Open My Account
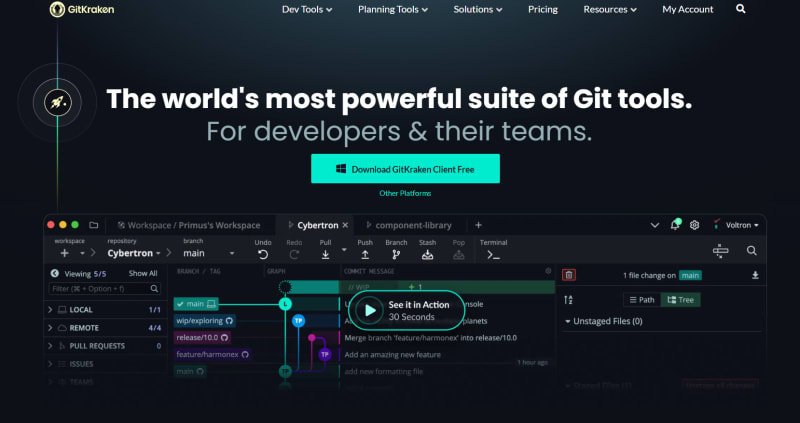The image size is (800, 423). (688, 9)
